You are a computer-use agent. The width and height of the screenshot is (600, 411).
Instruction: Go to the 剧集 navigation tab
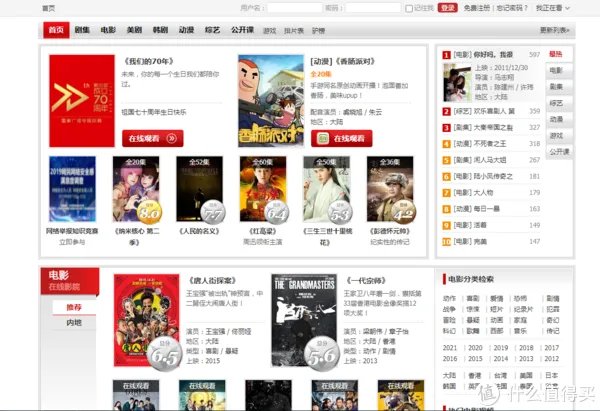tap(82, 30)
